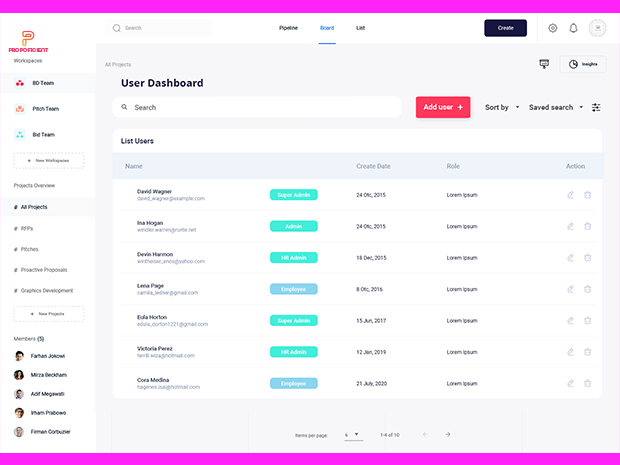The height and width of the screenshot is (465, 620).
Task: Click the Add user button
Action: (x=443, y=107)
